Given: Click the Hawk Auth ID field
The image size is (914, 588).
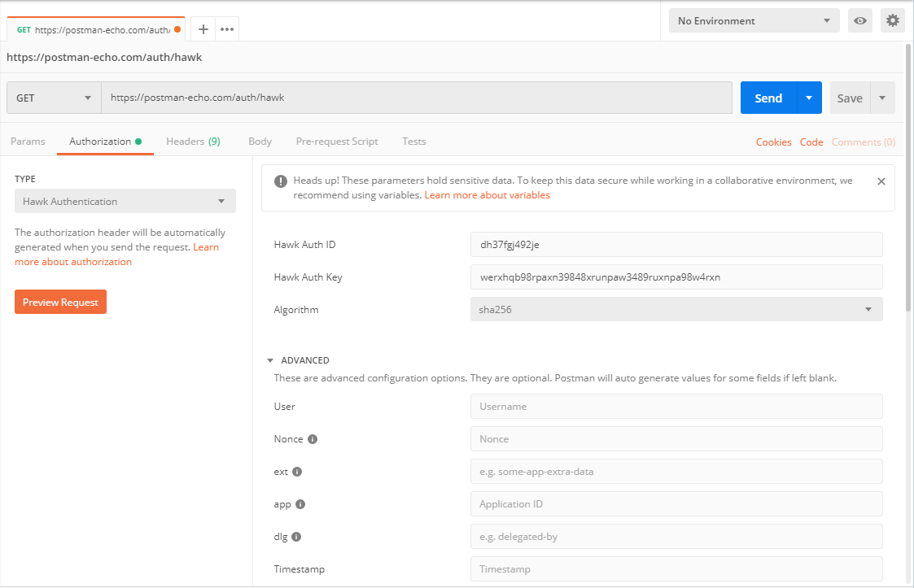Looking at the screenshot, I should point(676,245).
